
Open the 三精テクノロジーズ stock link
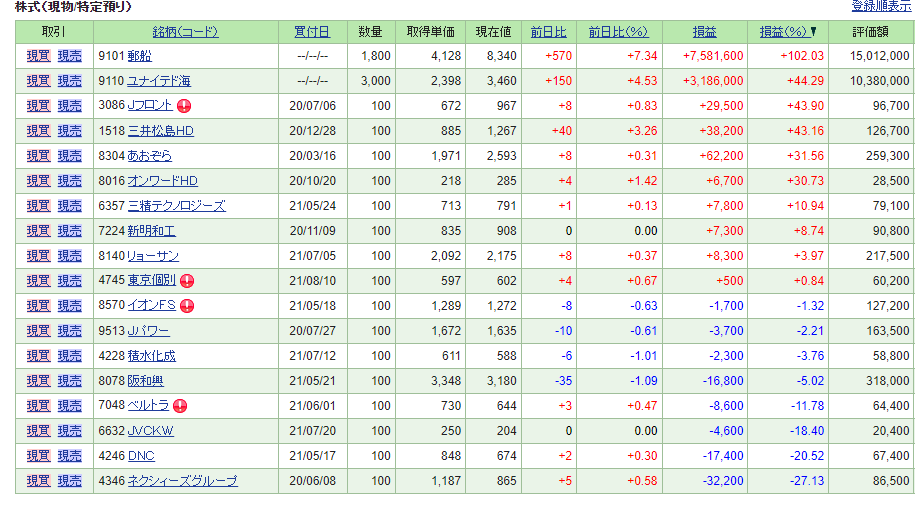[x=176, y=206]
